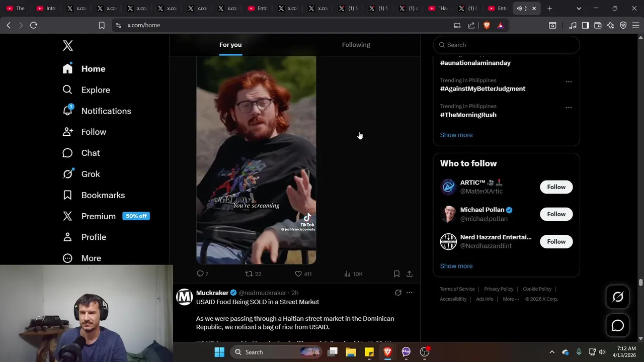This screenshot has height=362, width=644.
Task: Open Privacy Policy link
Action: click(499, 289)
